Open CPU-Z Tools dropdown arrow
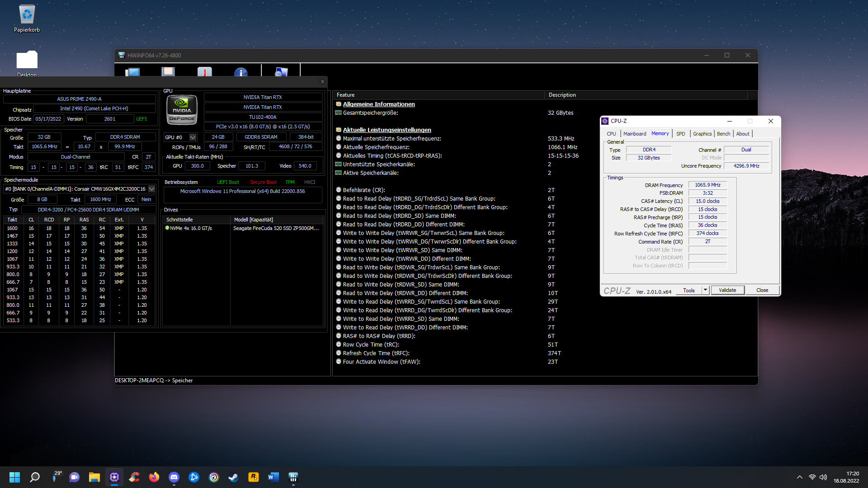Screen dimensions: 868x488 (705, 290)
